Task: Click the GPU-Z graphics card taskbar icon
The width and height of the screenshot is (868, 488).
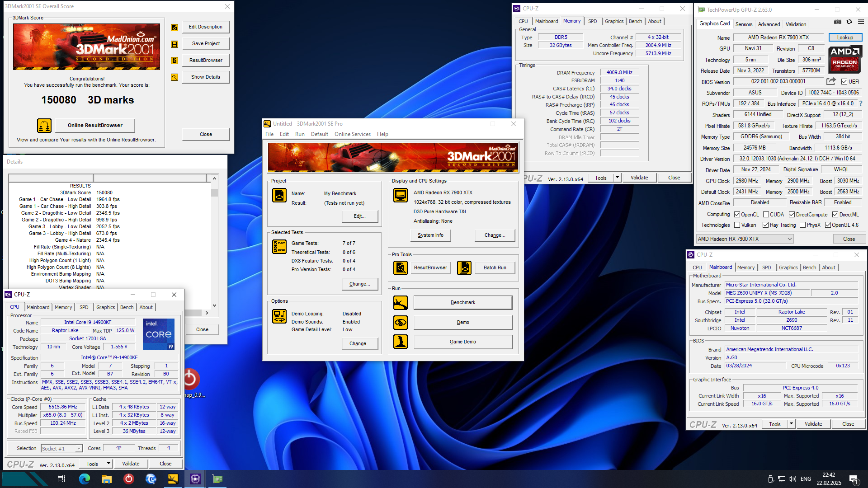Action: coord(217,479)
